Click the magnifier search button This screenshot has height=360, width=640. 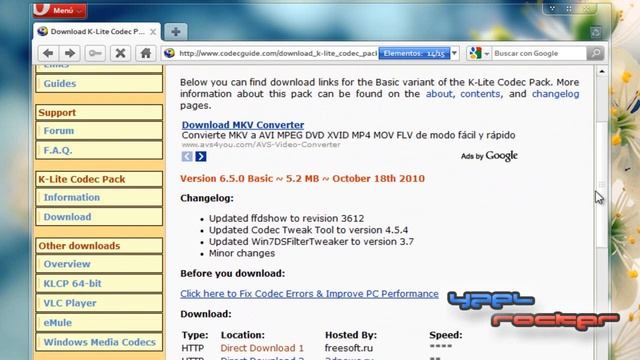[596, 53]
